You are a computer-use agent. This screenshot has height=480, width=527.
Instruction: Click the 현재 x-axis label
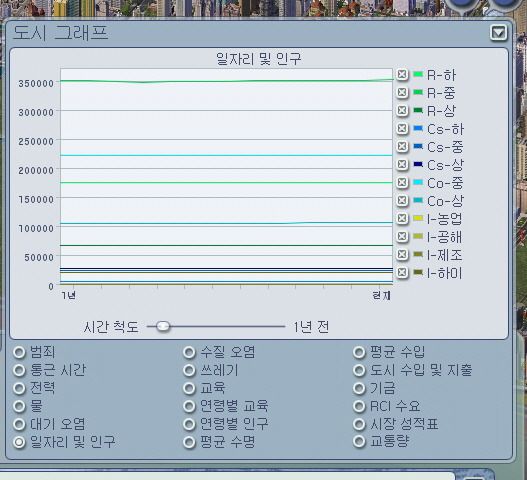coord(381,295)
